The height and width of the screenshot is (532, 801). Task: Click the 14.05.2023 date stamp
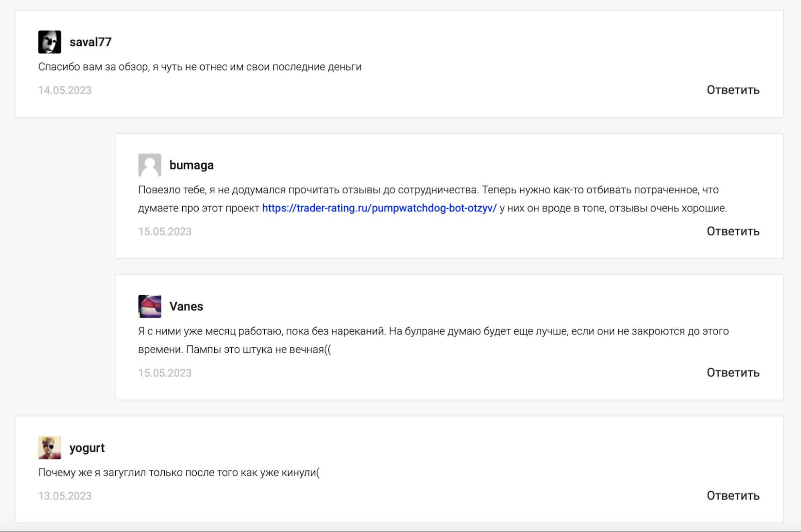(65, 91)
